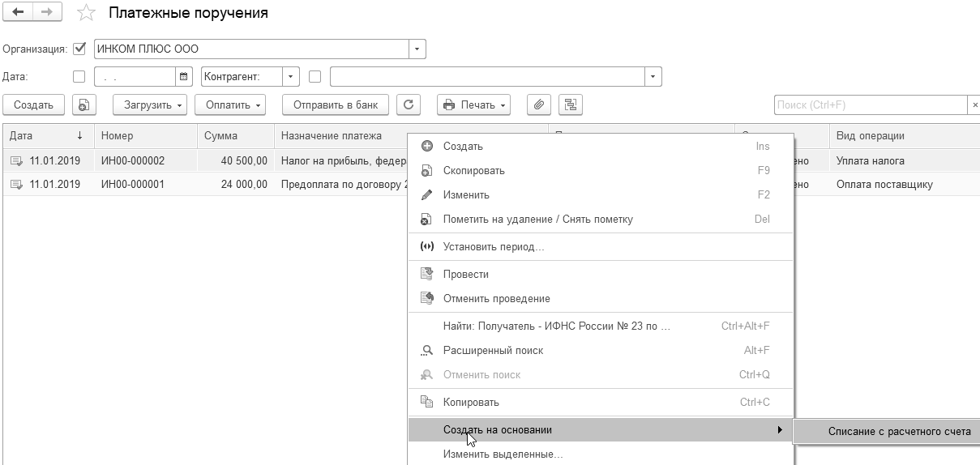The height and width of the screenshot is (465, 980).
Task: Select Скопировать in the context menu
Action: tap(474, 171)
